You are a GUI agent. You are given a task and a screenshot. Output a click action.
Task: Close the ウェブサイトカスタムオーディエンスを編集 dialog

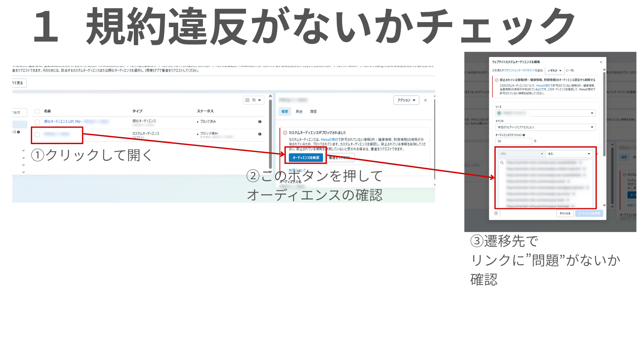pyautogui.click(x=601, y=62)
